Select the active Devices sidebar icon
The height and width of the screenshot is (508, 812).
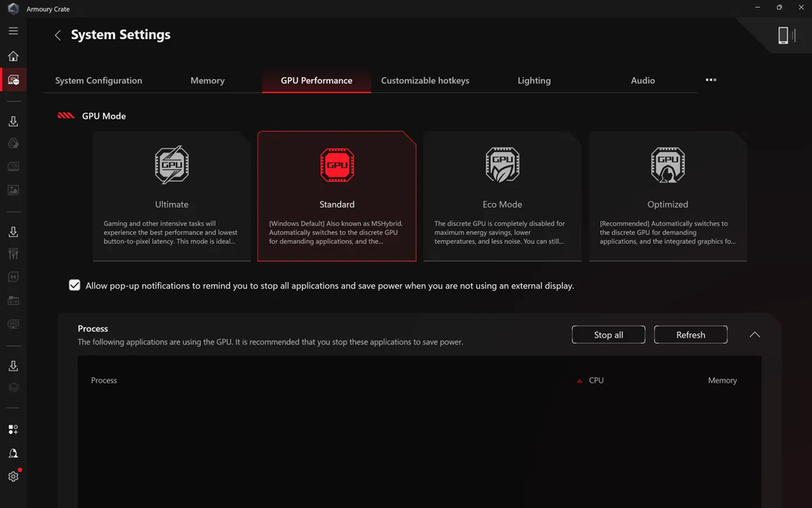tap(13, 80)
